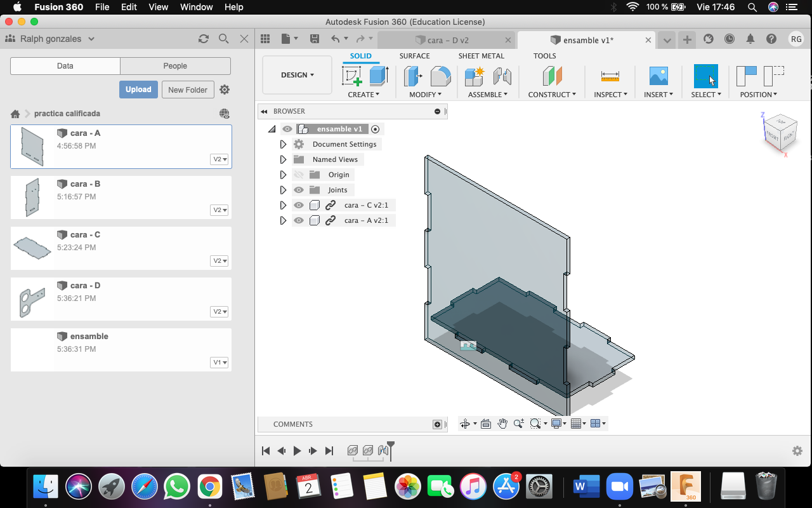Viewport: 812px width, 508px height.
Task: Hide the Joints folder
Action: point(299,190)
